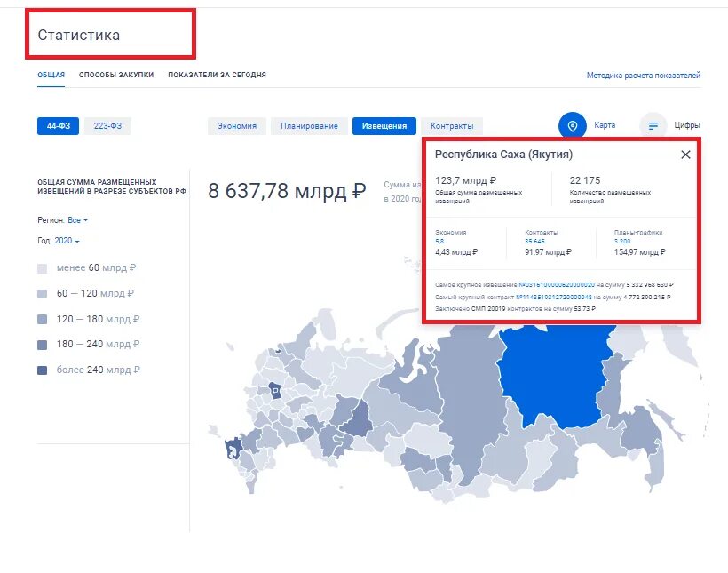Switch to Карта map view icon
The width and height of the screenshot is (728, 573).
click(573, 125)
